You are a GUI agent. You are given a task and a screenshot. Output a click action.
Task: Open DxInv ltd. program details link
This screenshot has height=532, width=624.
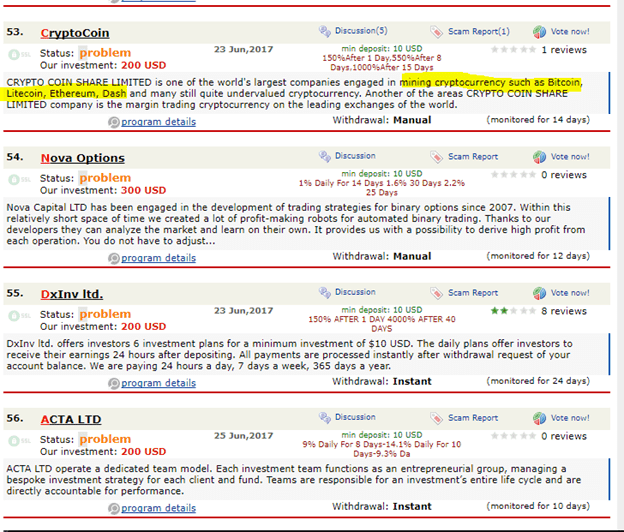click(x=158, y=383)
